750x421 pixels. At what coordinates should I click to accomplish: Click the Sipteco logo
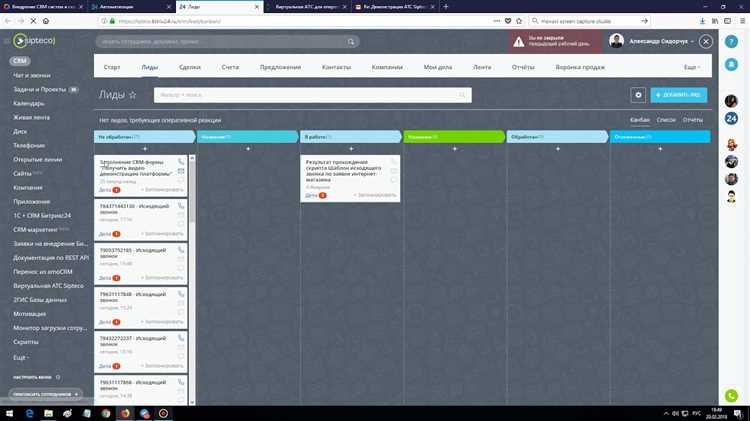[34, 41]
